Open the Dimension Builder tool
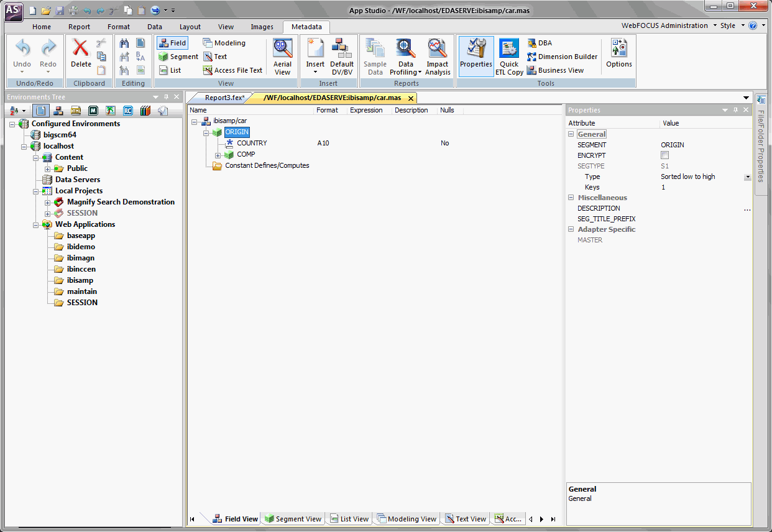This screenshot has width=772, height=532. 562,57
